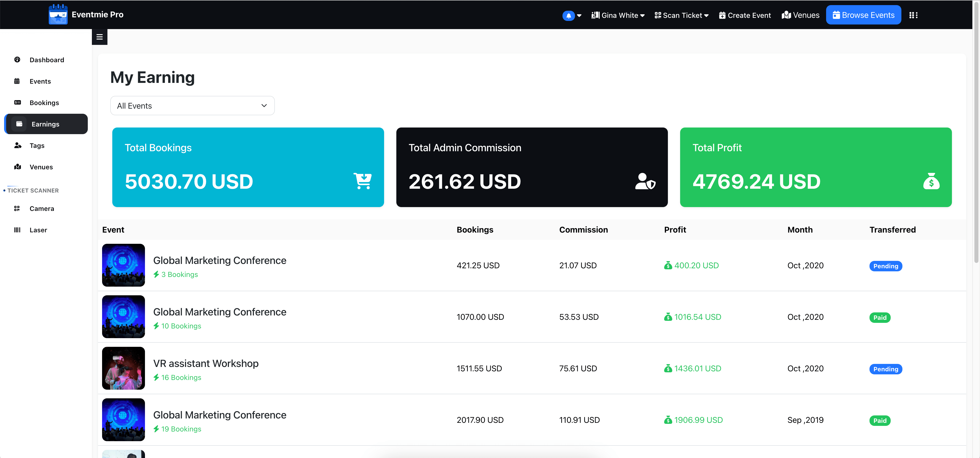Click the shopping cart icon on Total Bookings

363,181
